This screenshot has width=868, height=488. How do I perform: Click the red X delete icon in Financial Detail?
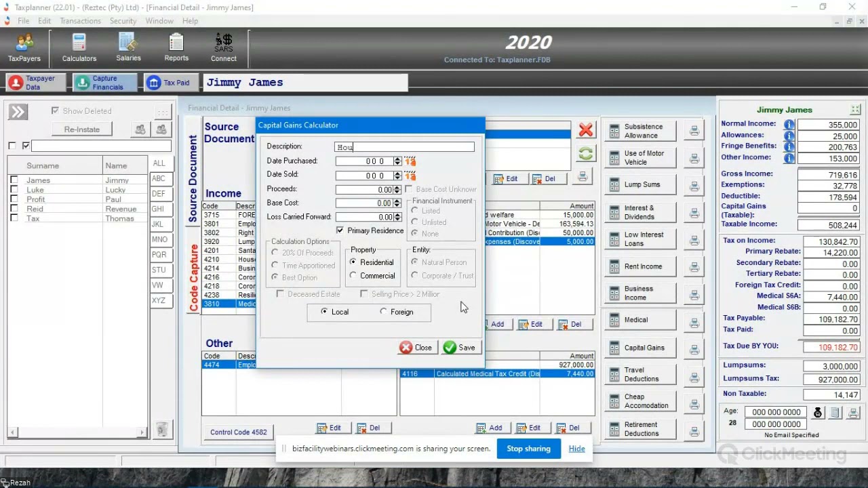(586, 129)
